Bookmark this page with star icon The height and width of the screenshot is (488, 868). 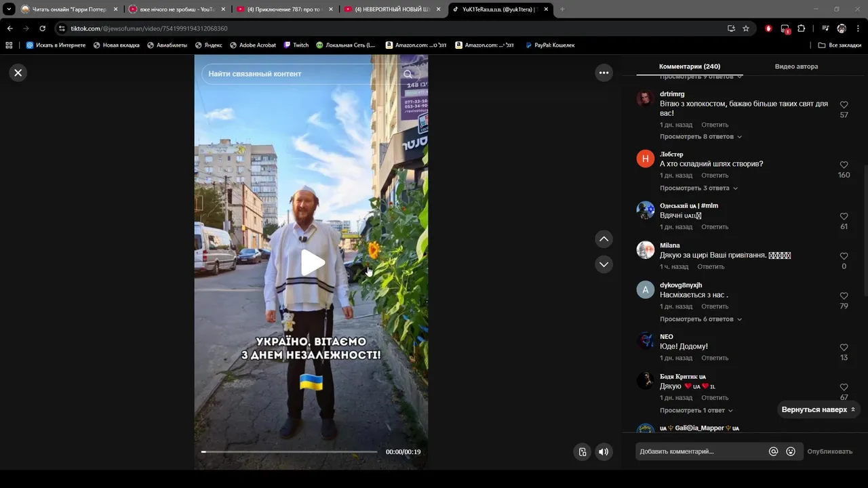pos(746,28)
